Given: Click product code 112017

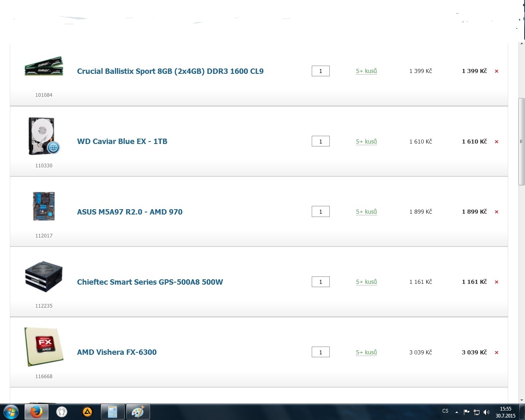Looking at the screenshot, I should tap(44, 236).
